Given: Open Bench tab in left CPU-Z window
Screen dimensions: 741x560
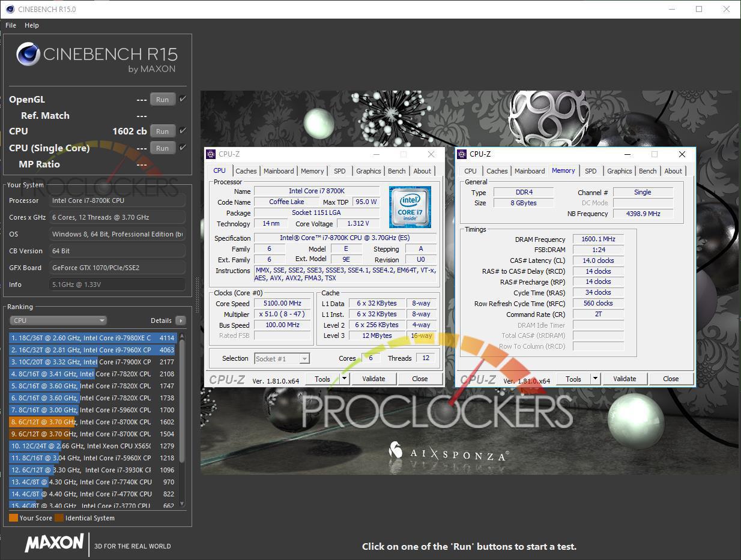Looking at the screenshot, I should 396,171.
